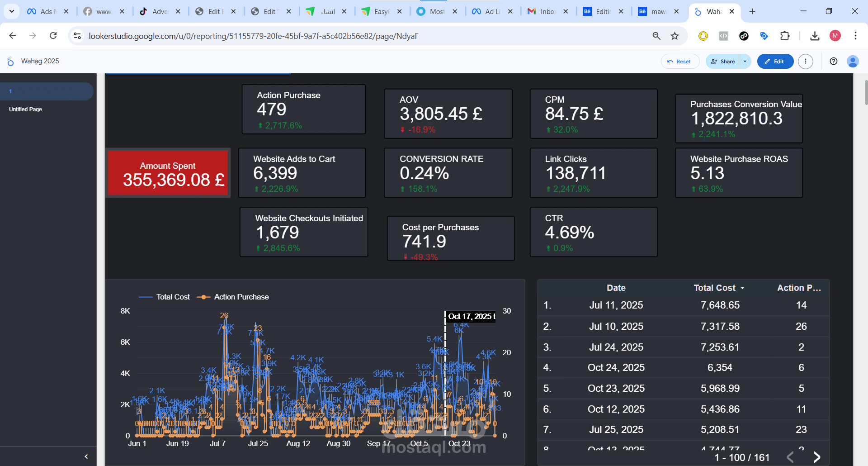Click the Reset button
Viewport: 868px width, 466px height.
680,61
